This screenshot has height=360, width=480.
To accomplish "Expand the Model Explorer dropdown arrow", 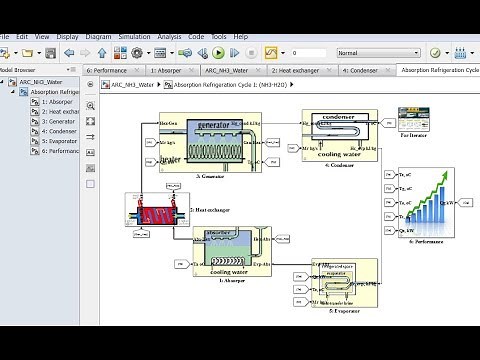I will click(172, 53).
